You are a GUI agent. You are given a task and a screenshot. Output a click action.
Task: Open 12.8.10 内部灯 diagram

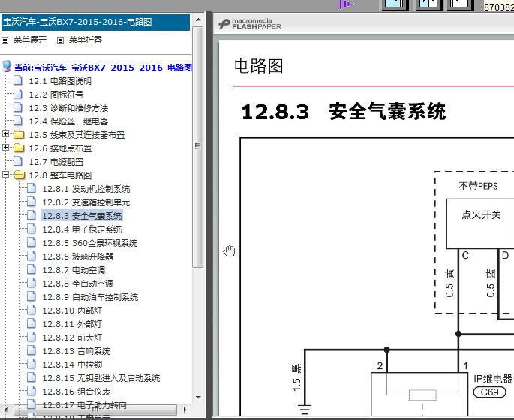click(72, 310)
